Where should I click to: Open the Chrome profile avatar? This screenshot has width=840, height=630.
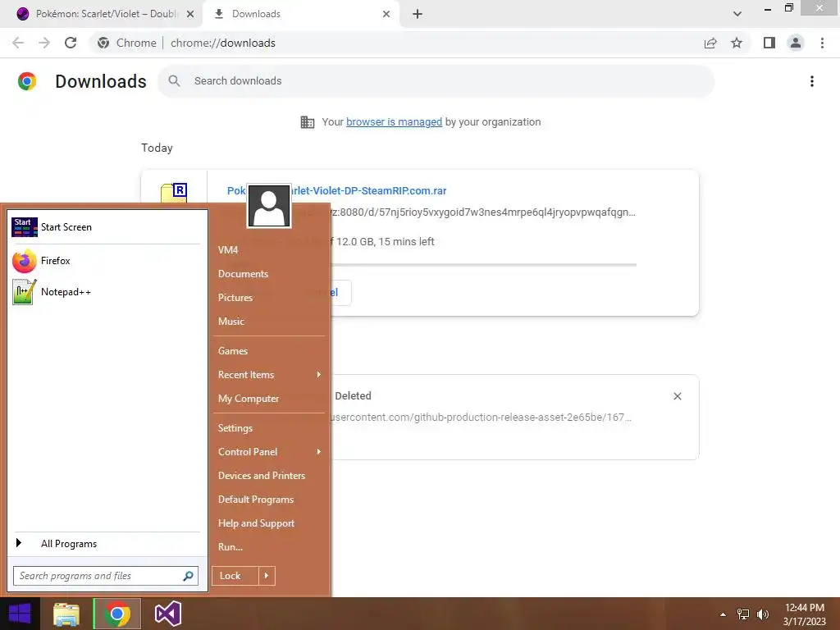tap(796, 43)
